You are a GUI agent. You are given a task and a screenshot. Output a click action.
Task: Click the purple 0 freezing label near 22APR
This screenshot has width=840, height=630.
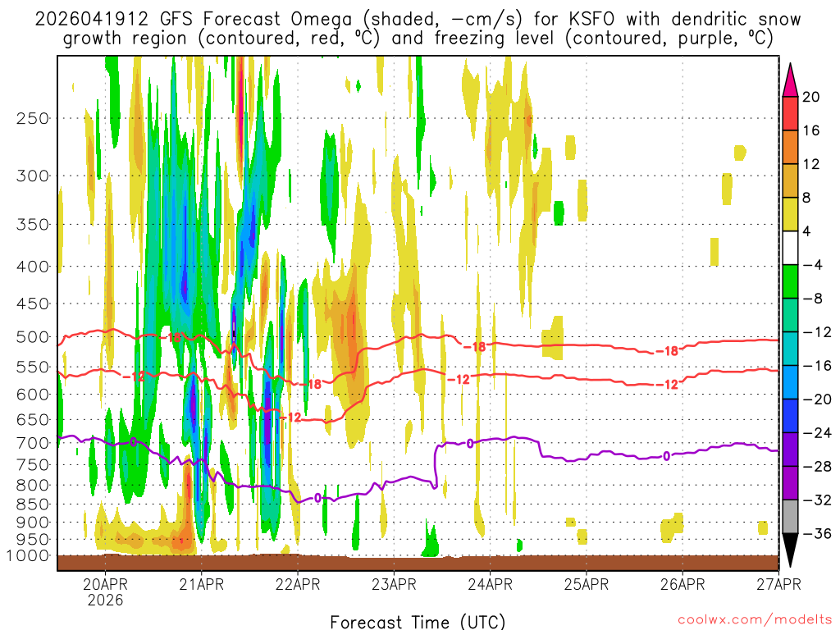pos(317,498)
